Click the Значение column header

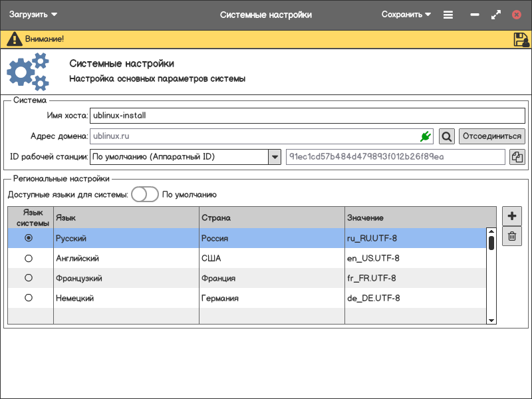419,217
